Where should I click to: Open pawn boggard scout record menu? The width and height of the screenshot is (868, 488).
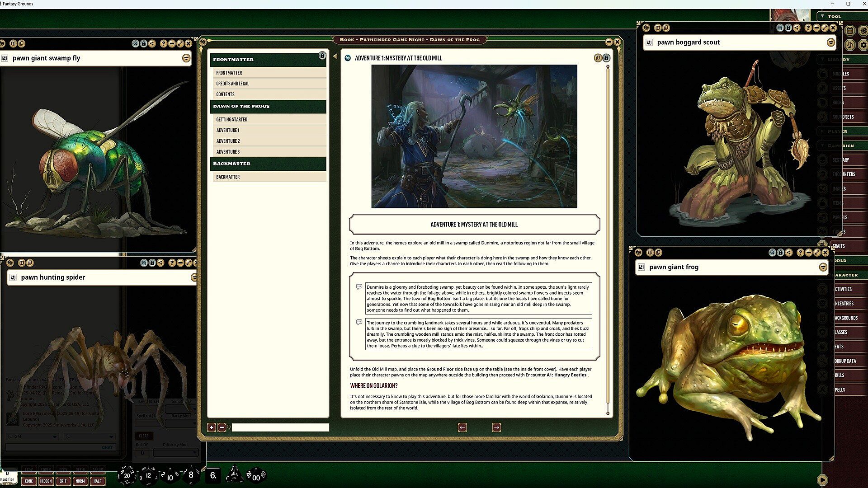[830, 42]
